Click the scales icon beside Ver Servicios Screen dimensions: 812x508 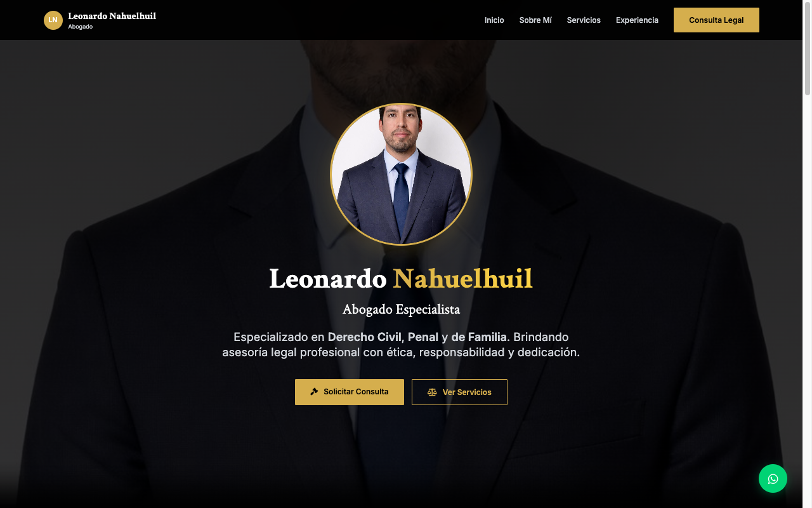pos(432,392)
